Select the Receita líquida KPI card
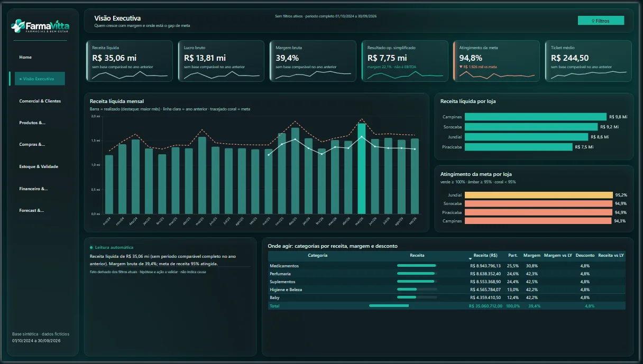Viewport: 643px width, 364px height. [129, 61]
